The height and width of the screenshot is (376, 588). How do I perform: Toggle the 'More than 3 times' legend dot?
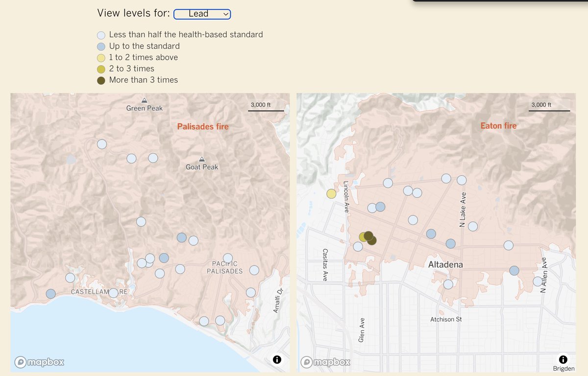pyautogui.click(x=101, y=80)
